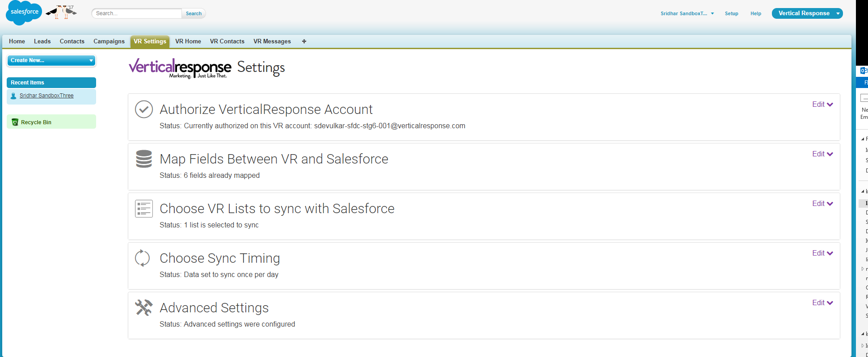
Task: Open the VR Home tab
Action: point(188,42)
